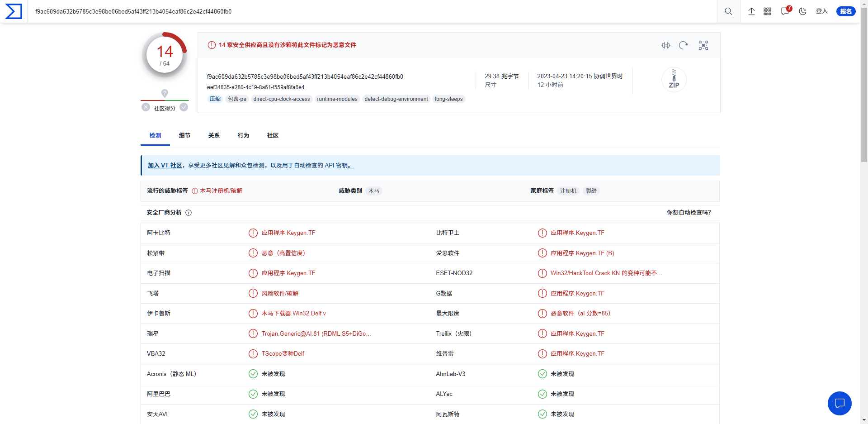The image size is (868, 424).
Task: Click the detect-debug-environment tag
Action: [x=396, y=99]
